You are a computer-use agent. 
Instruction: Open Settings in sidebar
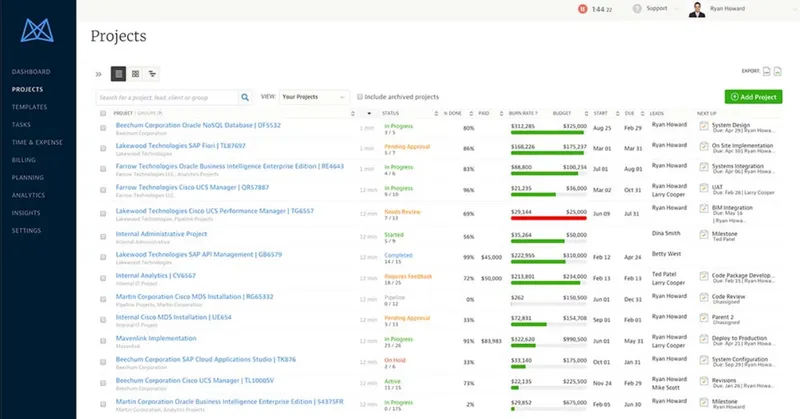27,231
